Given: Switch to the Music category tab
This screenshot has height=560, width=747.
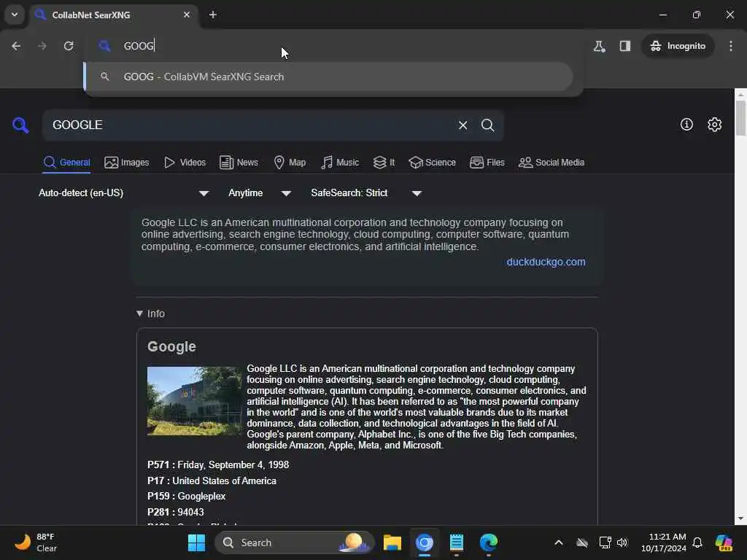Looking at the screenshot, I should coord(340,163).
